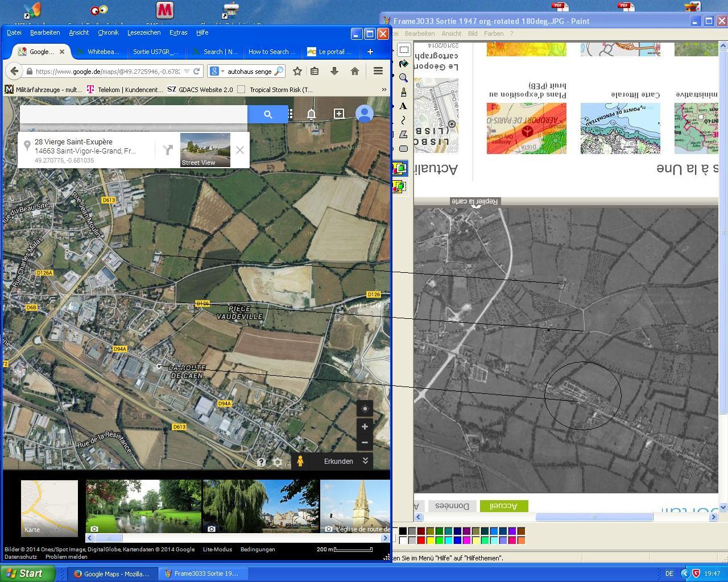Select the Fill bucket tool in Paint
This screenshot has width=728, height=582.
click(x=404, y=64)
